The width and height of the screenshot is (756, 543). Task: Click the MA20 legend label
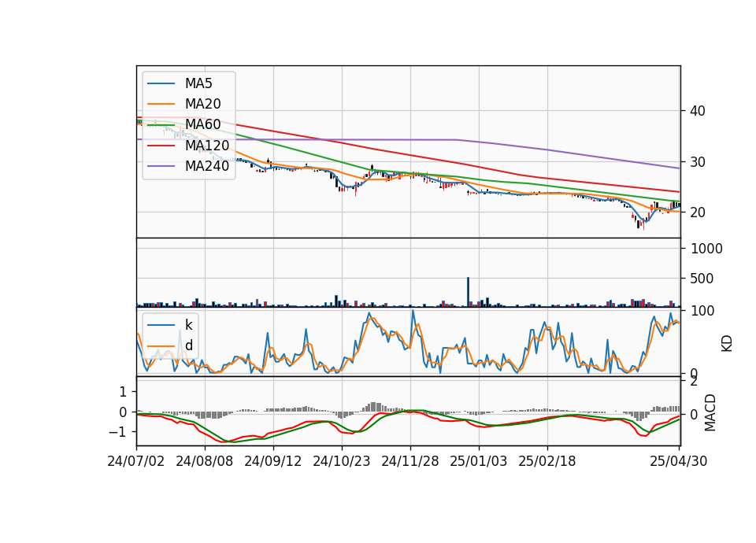[x=202, y=104]
